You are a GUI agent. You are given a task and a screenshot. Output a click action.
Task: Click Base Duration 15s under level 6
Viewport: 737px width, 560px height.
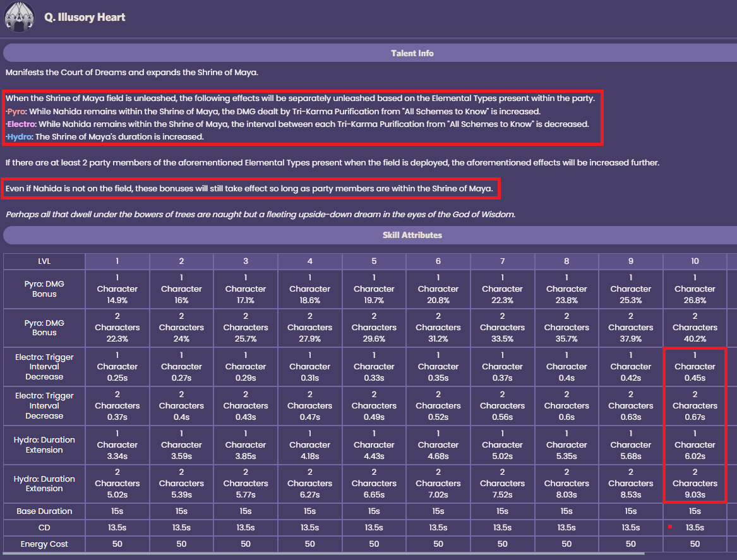coord(438,511)
